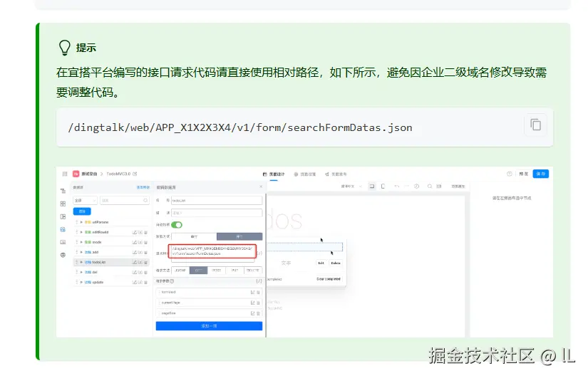Select the PC preview device icon
The image size is (588, 378).
[x=371, y=187]
